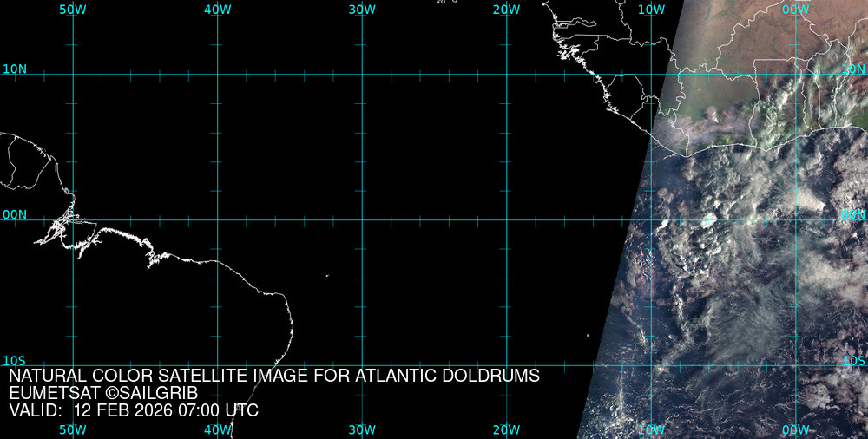This screenshot has width=868, height=439.
Task: Click the top 50W longitude label
Action: 73,9
